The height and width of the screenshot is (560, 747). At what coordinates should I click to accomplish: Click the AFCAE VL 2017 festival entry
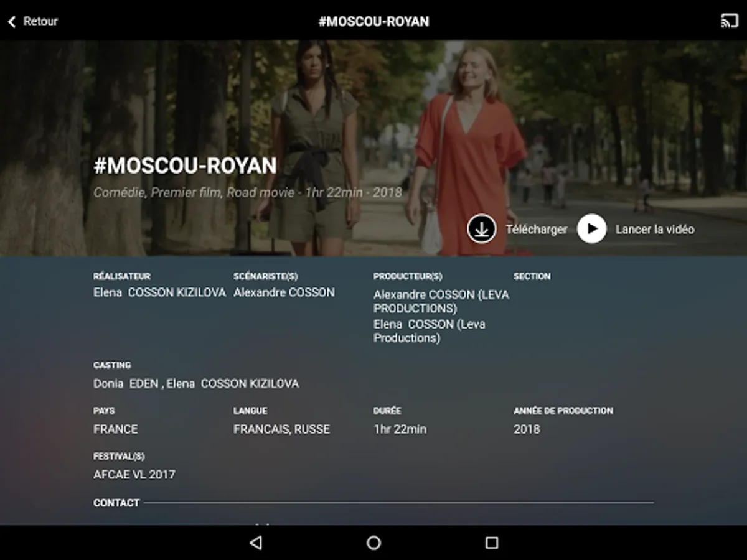(134, 475)
